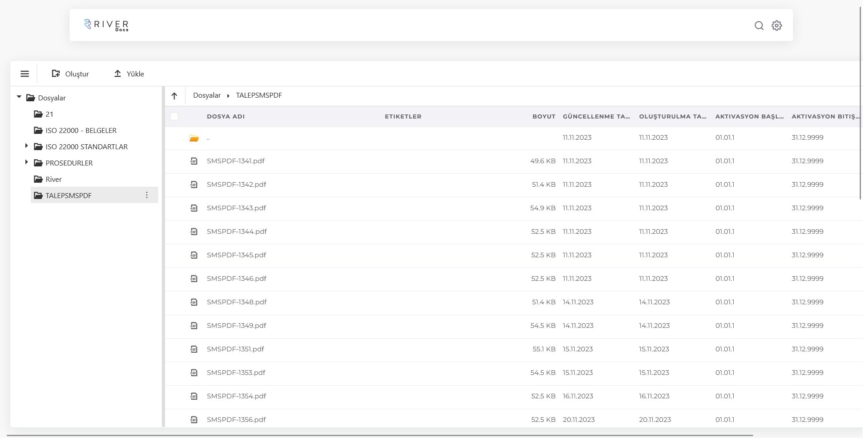868x440 pixels.
Task: Open the search magnifier icon
Action: (759, 26)
